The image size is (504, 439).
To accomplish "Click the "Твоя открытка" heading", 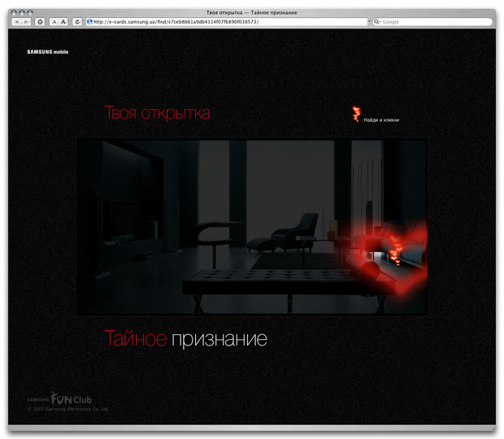I will pos(157,113).
